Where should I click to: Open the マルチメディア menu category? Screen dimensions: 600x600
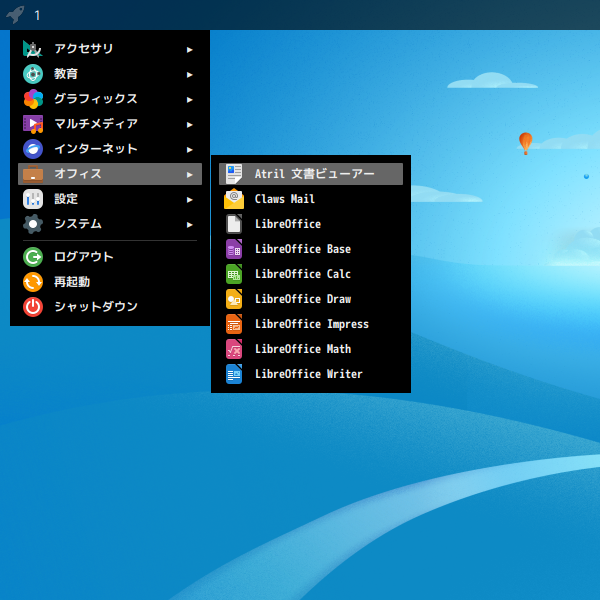point(96,124)
